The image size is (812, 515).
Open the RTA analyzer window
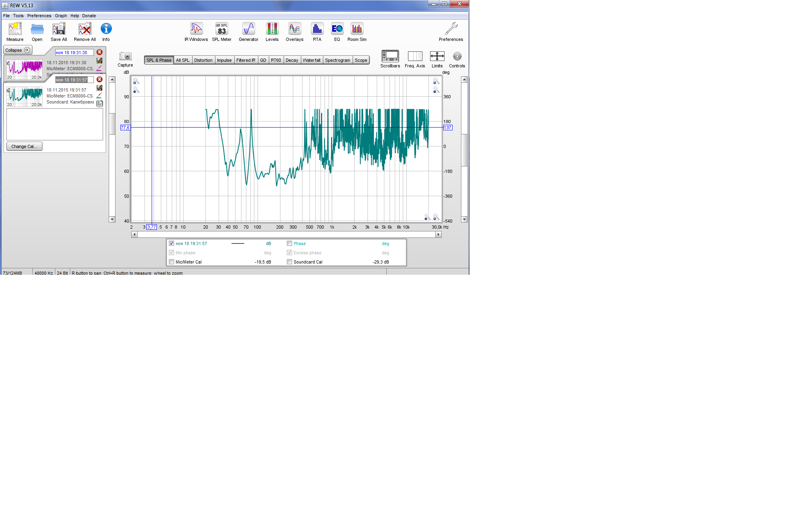click(317, 29)
